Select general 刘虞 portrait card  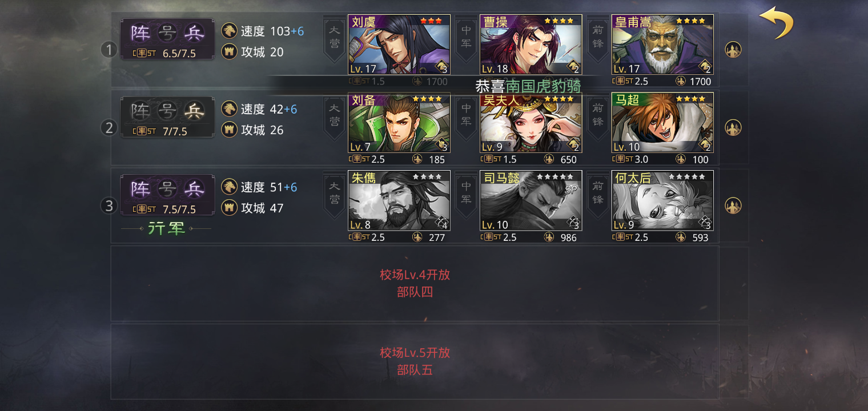(399, 45)
